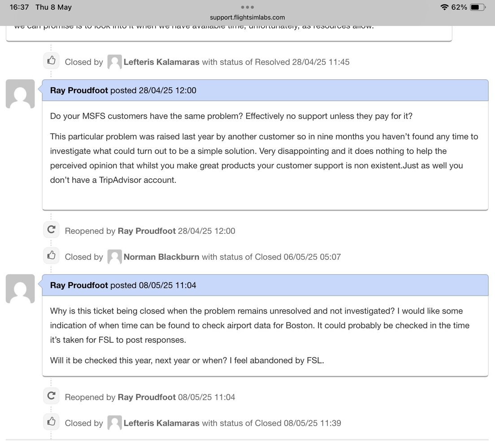Open Ray Proudfoot name in 28/04/25 post header
The image size is (495, 448).
(79, 90)
